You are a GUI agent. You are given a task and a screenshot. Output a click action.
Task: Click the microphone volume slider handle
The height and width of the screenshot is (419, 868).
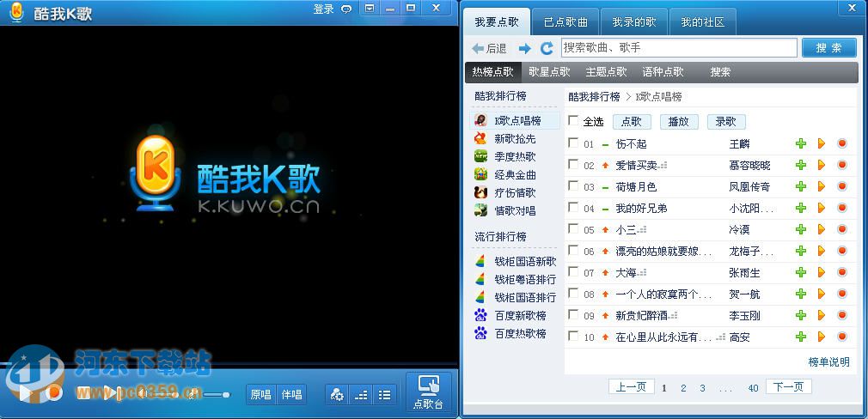226,395
